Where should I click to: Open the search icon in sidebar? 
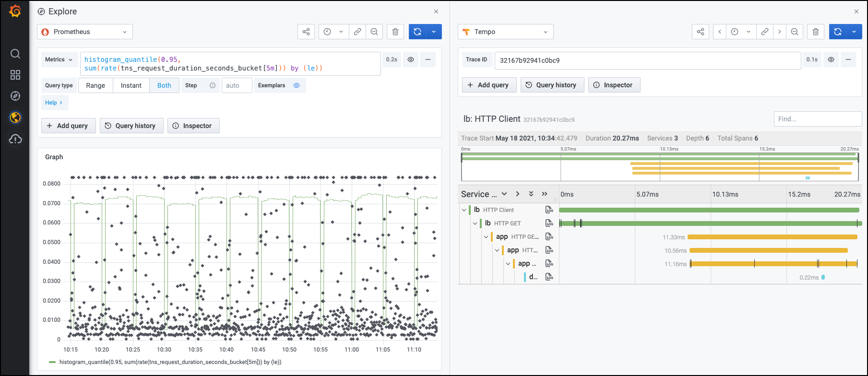(15, 53)
